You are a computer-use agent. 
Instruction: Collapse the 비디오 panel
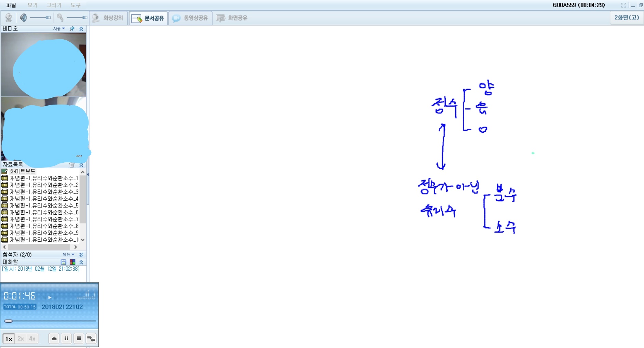tap(81, 29)
